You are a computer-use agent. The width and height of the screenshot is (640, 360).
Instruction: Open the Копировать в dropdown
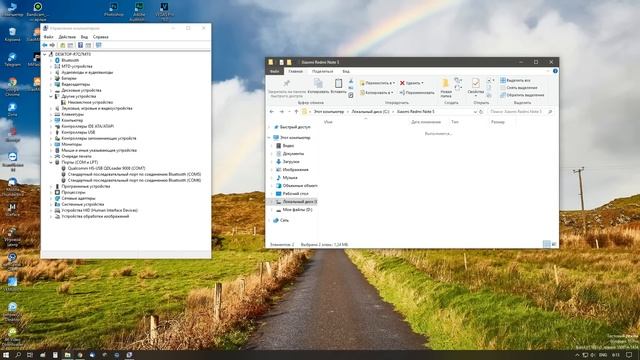click(x=376, y=93)
